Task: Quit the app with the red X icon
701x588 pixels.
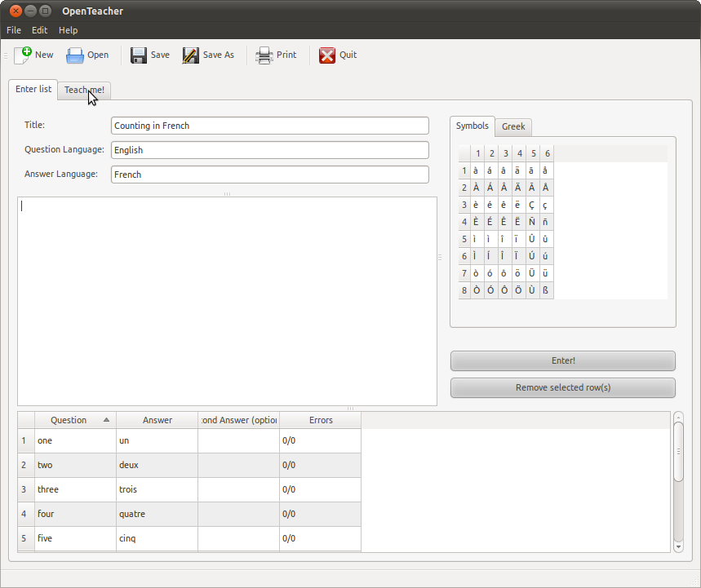Action: pyautogui.click(x=327, y=55)
